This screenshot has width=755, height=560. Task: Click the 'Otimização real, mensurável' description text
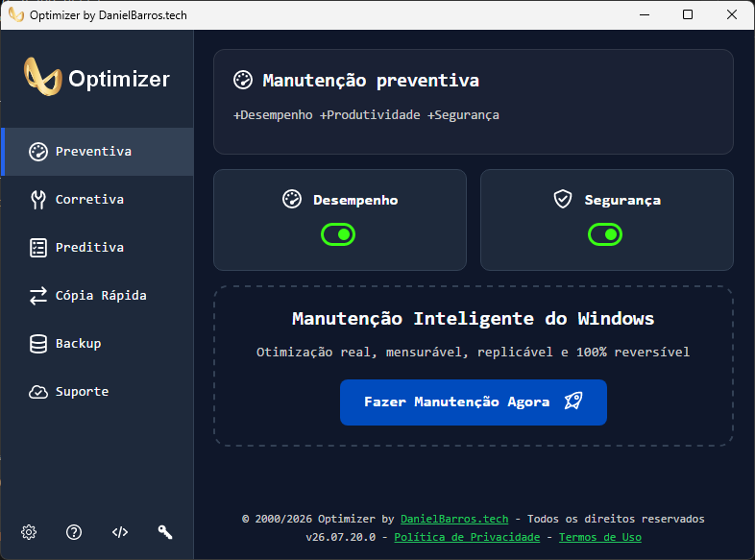tap(473, 353)
